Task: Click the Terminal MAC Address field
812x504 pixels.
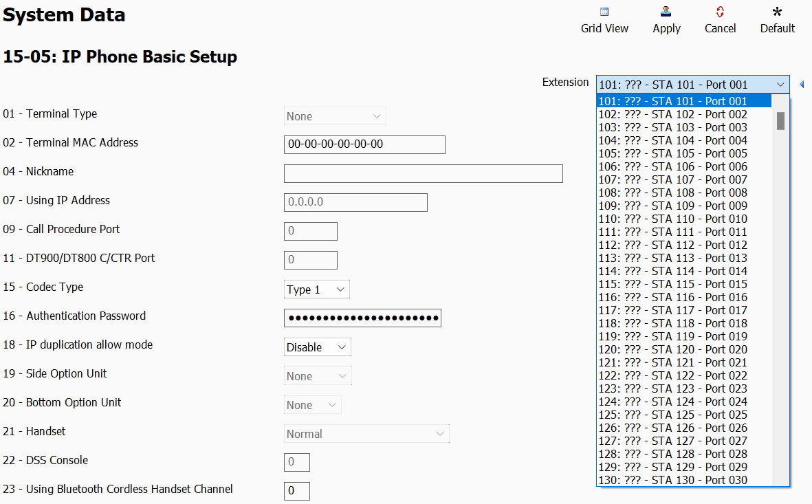Action: coord(364,144)
